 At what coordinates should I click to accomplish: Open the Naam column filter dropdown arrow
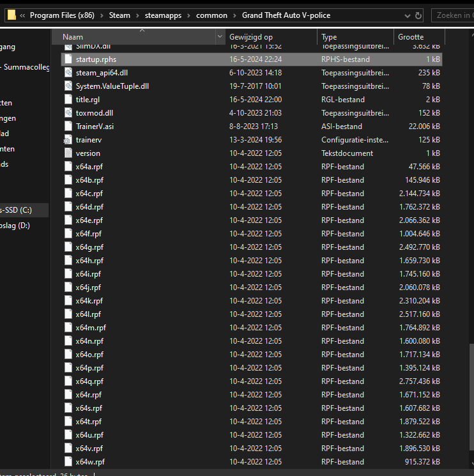pos(220,37)
